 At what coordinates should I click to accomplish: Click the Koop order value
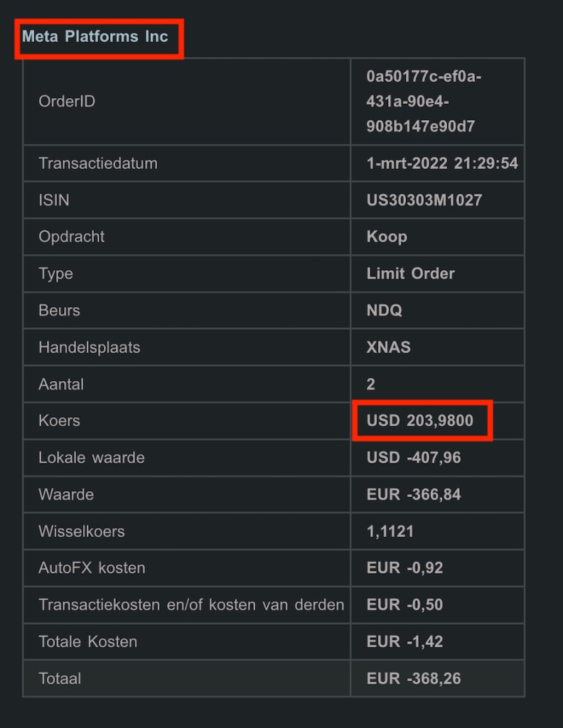387,237
